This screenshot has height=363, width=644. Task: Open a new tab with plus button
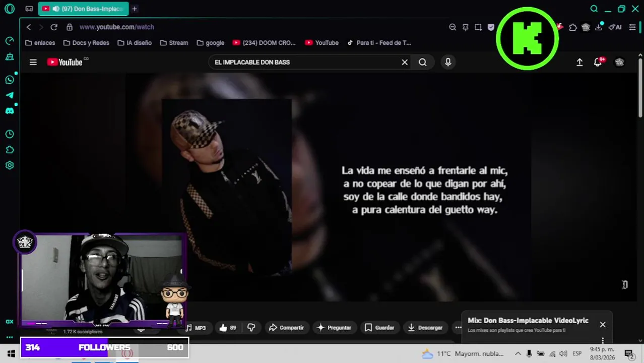coord(135,9)
